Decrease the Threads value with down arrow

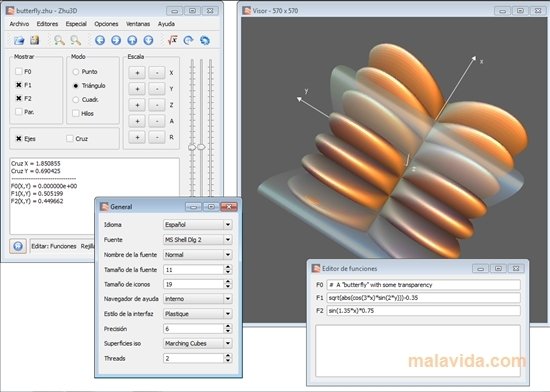(228, 361)
